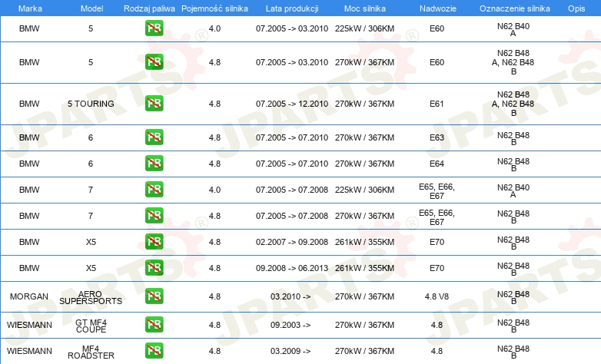Image resolution: width=601 pixels, height=364 pixels.
Task: Click the petrol fuel icon in BMW 5 4.8 row
Action: 154,62
